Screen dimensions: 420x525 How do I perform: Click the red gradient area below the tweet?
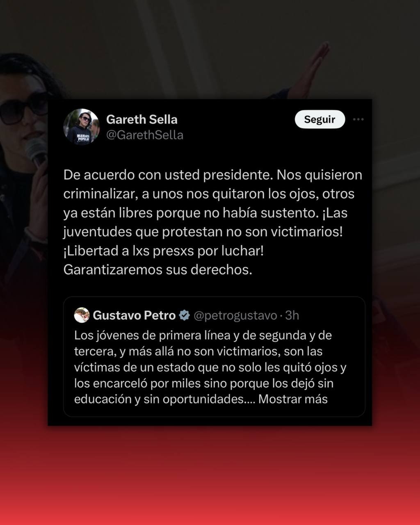coord(210,476)
